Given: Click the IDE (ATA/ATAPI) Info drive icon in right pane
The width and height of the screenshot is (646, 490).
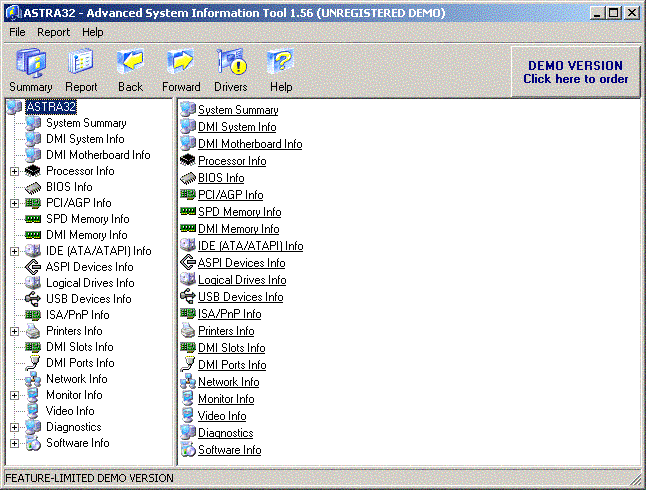Looking at the screenshot, I should pyautogui.click(x=188, y=245).
